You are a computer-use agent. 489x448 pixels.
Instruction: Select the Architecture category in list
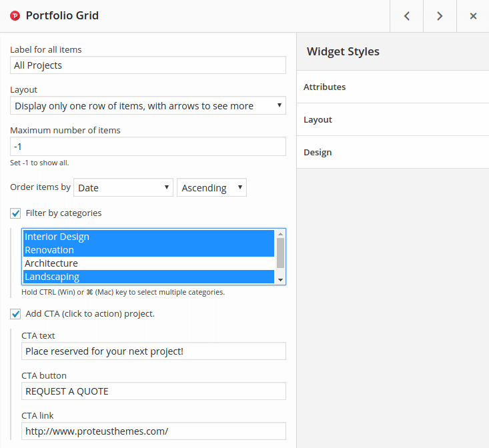point(148,263)
